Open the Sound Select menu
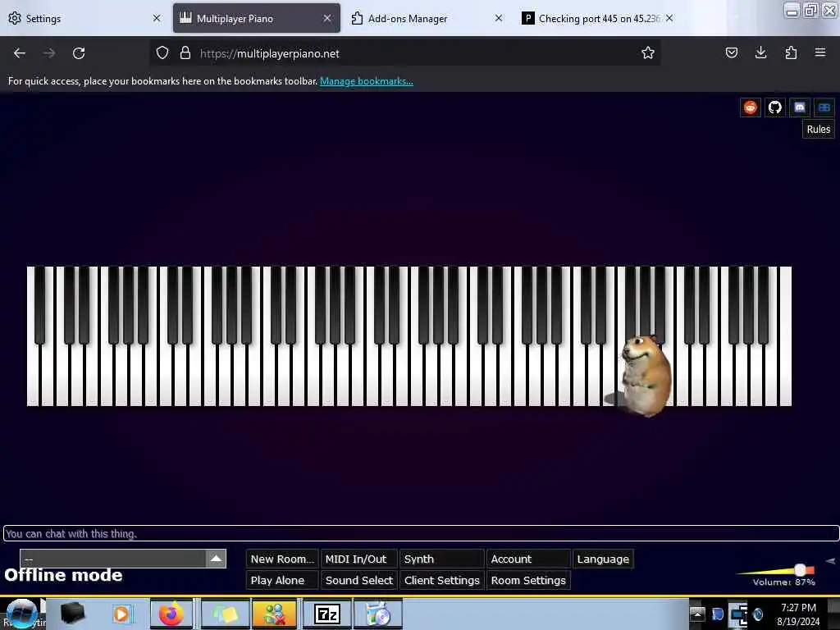 click(359, 580)
